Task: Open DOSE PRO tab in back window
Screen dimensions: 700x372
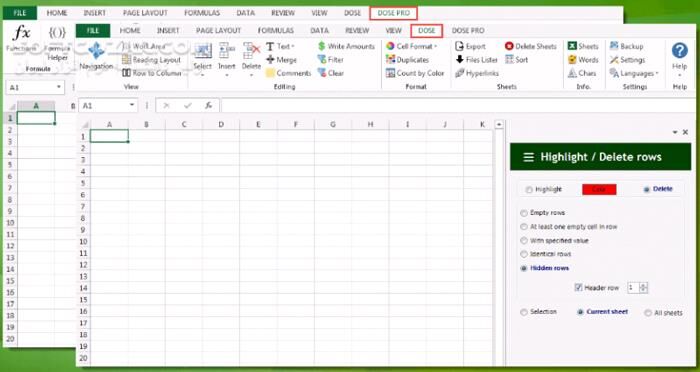Action: [x=393, y=13]
